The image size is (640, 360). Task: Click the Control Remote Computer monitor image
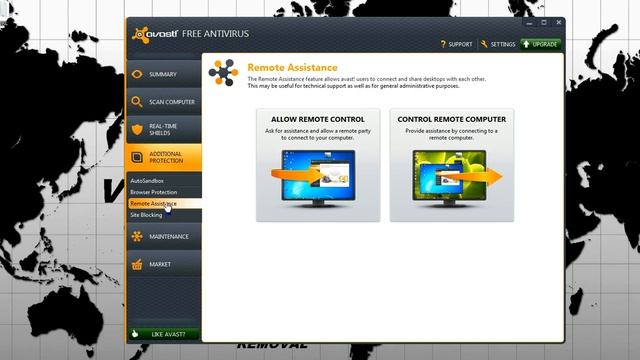click(x=457, y=179)
